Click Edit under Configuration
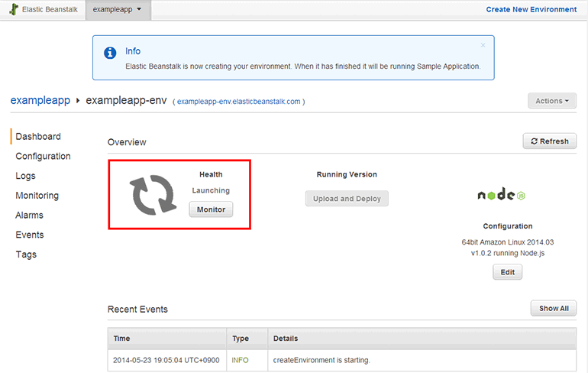 pos(507,272)
